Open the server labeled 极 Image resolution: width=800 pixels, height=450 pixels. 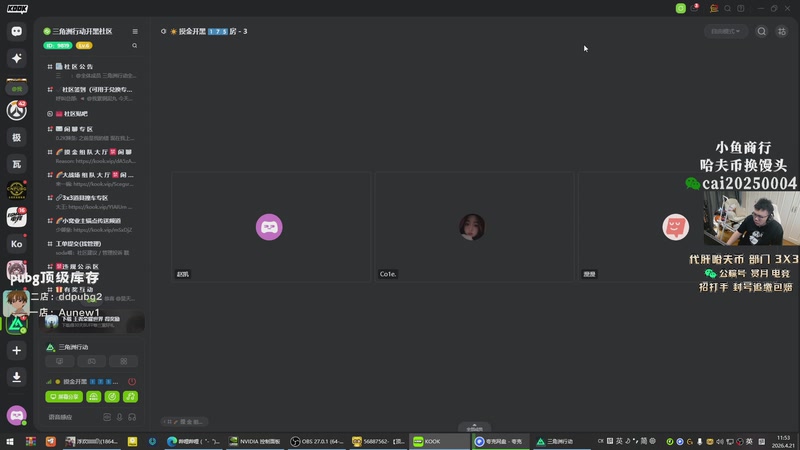pyautogui.click(x=16, y=137)
